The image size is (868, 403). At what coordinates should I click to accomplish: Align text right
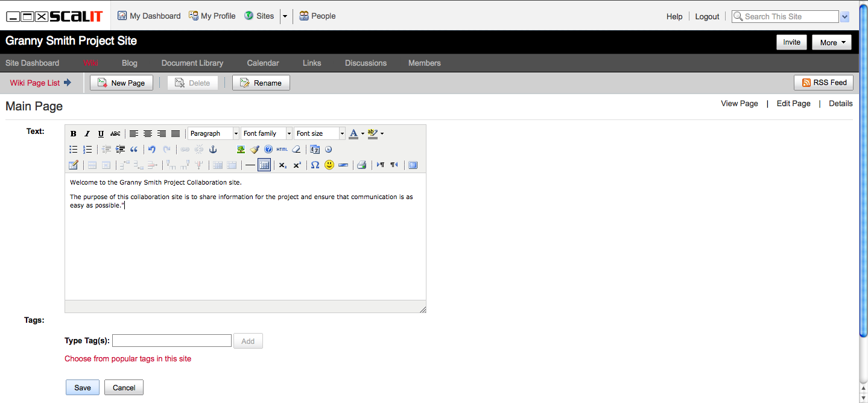click(x=162, y=134)
